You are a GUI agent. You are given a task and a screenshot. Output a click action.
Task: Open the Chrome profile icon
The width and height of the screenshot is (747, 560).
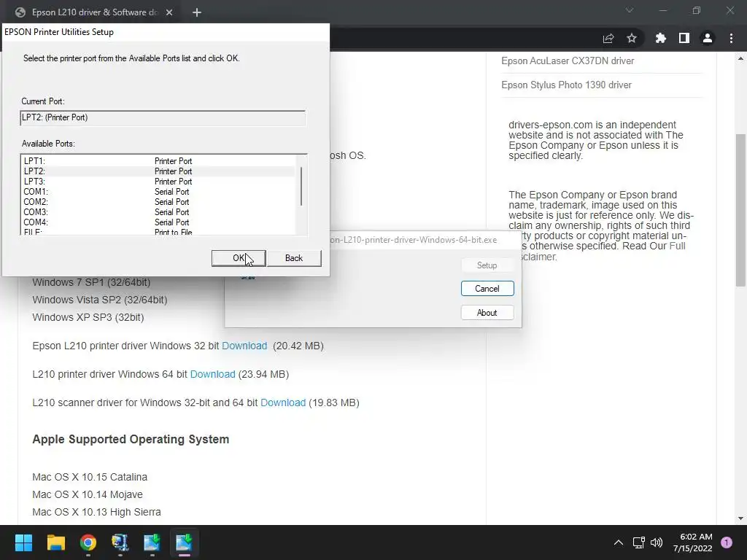pyautogui.click(x=708, y=38)
